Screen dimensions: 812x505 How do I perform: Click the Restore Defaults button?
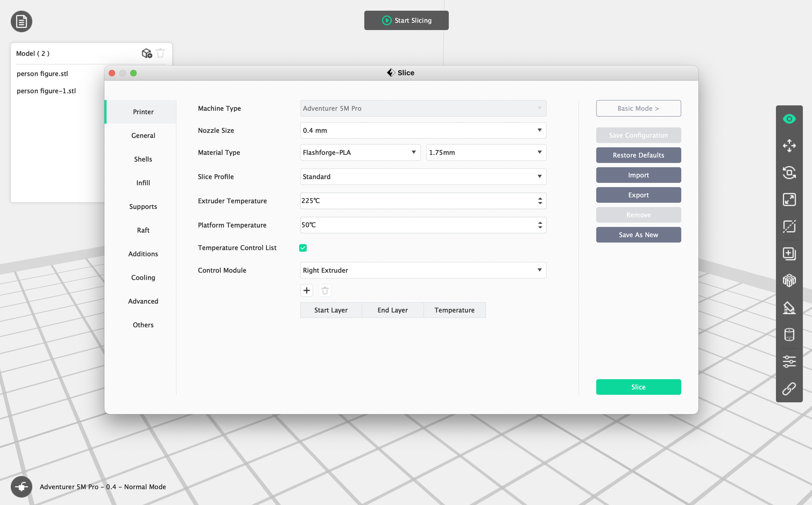[638, 155]
